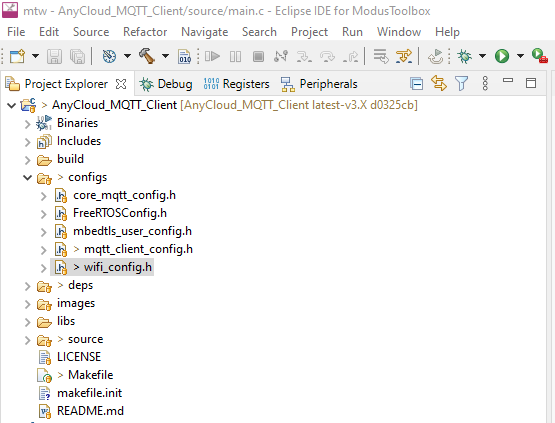
Task: Expand the Binaries node
Action: click(x=28, y=124)
